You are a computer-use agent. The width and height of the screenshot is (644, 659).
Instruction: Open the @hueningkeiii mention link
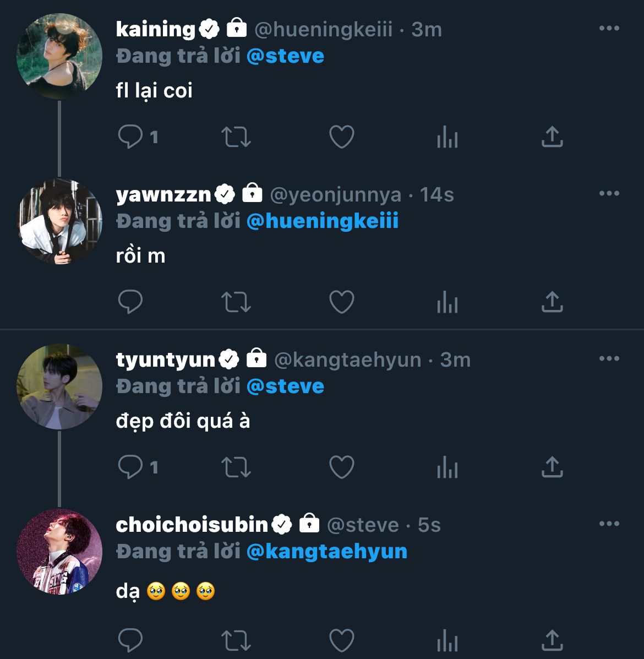(322, 221)
